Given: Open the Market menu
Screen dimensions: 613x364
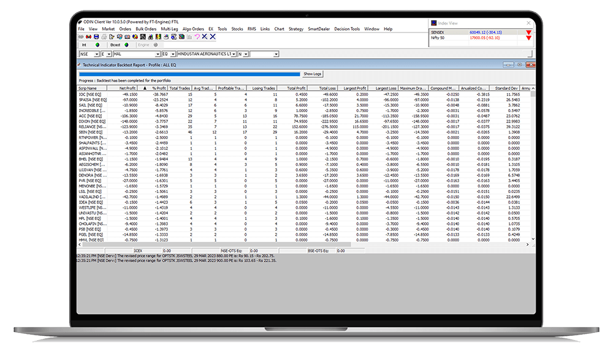Looking at the screenshot, I should coord(109,29).
